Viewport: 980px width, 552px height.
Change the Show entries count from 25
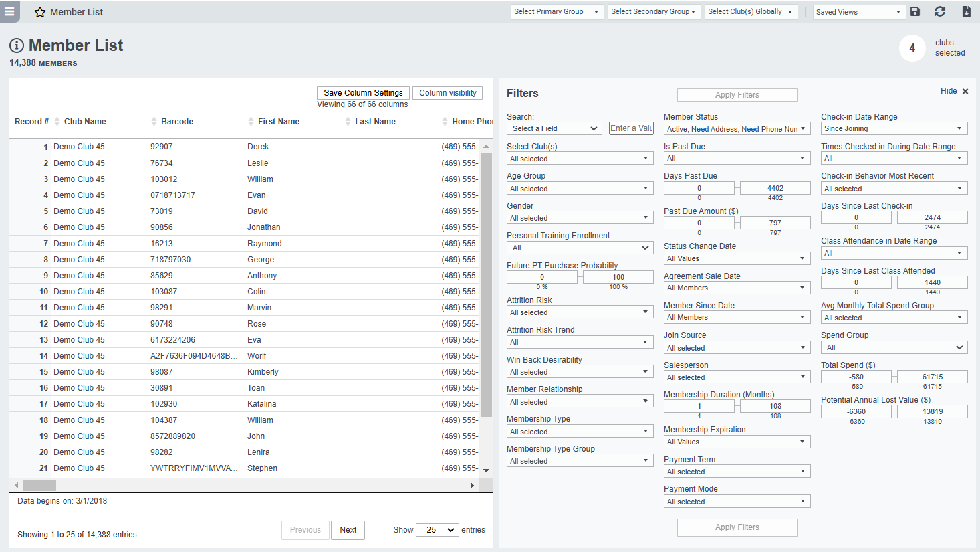pyautogui.click(x=437, y=529)
